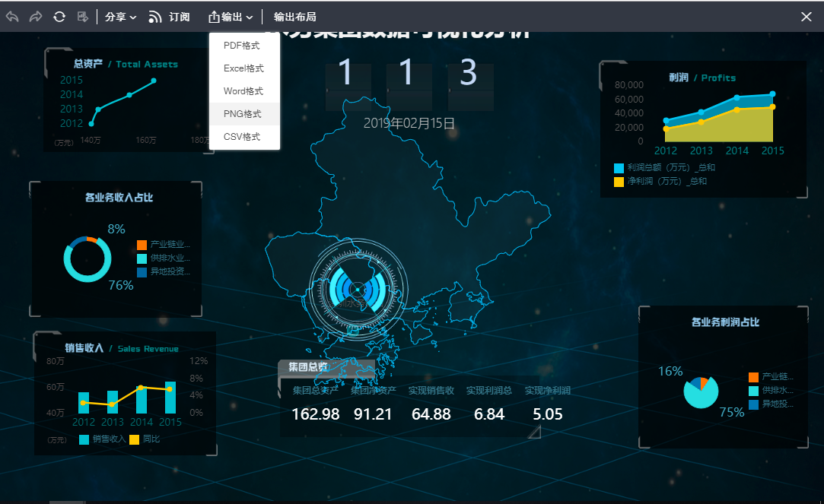Click the radar gauge on map
This screenshot has width=824, height=504.
pos(358,290)
